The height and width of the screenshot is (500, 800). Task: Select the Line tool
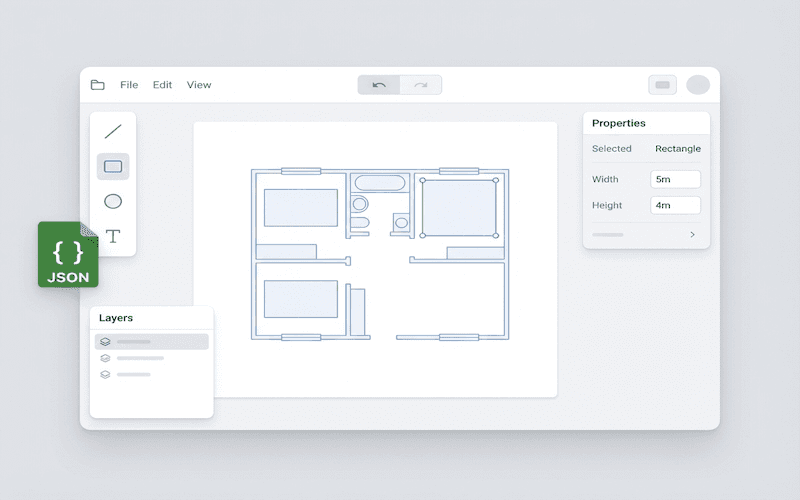[x=113, y=132]
